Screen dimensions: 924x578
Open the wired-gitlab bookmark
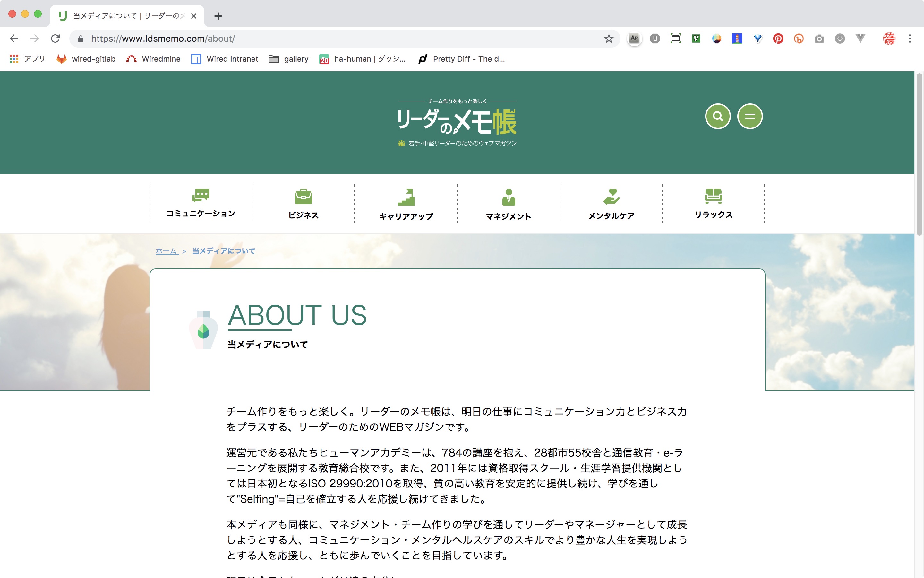click(x=86, y=59)
